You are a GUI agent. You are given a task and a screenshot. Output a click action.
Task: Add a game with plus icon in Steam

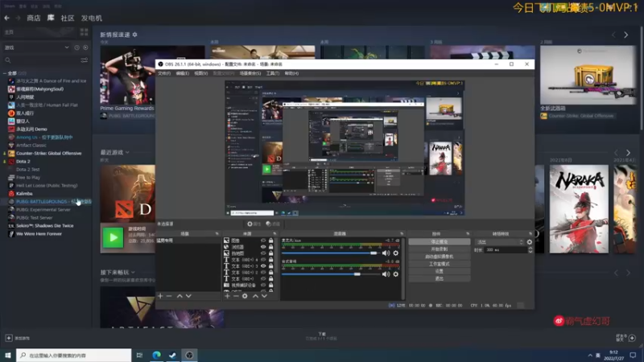tap(9, 338)
